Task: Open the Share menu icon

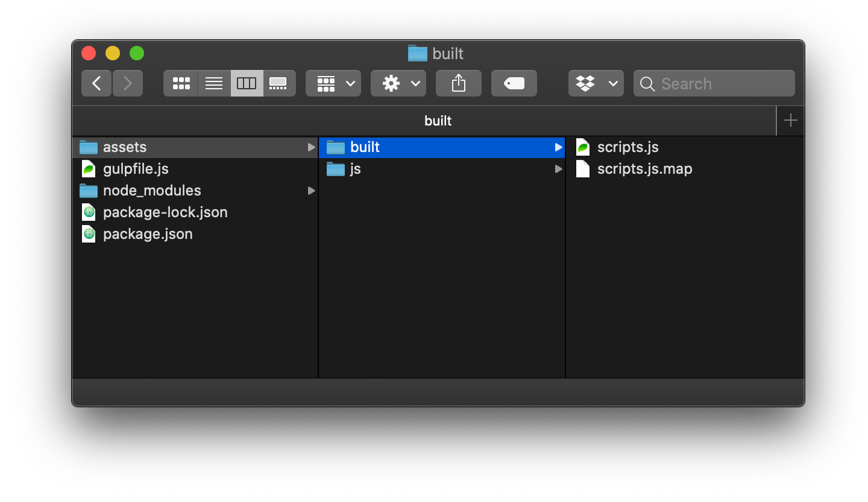Action: tap(459, 83)
